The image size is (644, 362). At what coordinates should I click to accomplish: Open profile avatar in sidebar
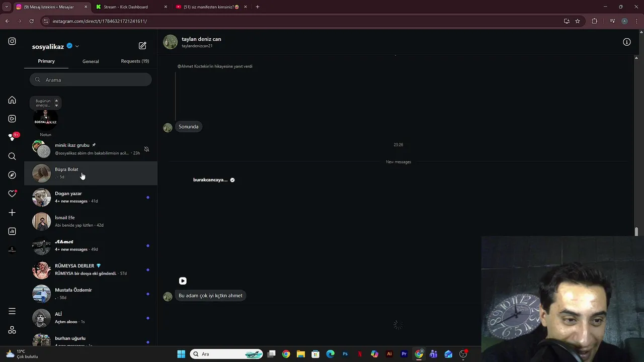tap(12, 250)
